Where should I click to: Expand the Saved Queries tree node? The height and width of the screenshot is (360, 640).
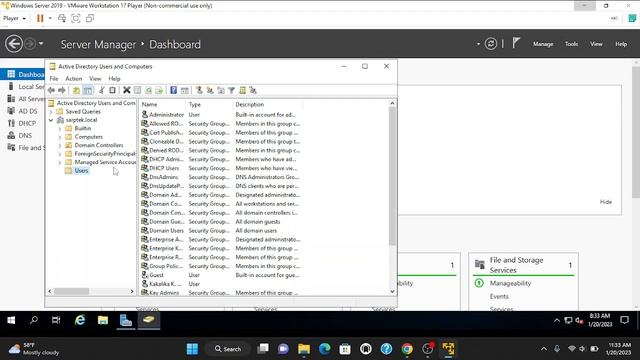51,111
